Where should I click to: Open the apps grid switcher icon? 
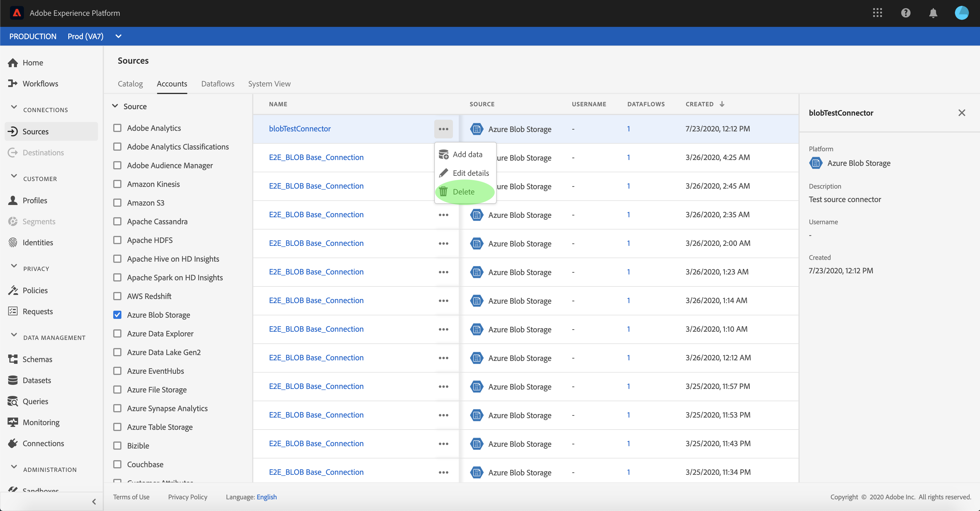click(x=877, y=13)
